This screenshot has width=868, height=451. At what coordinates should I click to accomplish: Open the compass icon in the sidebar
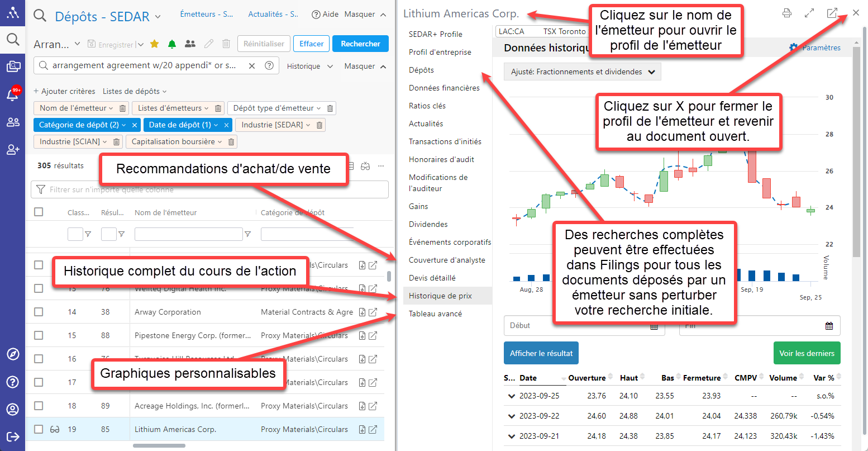pyautogui.click(x=13, y=354)
